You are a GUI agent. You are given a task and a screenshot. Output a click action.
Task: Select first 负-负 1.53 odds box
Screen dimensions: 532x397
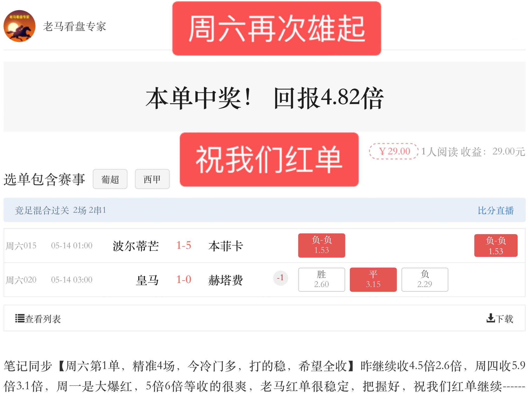click(x=322, y=245)
